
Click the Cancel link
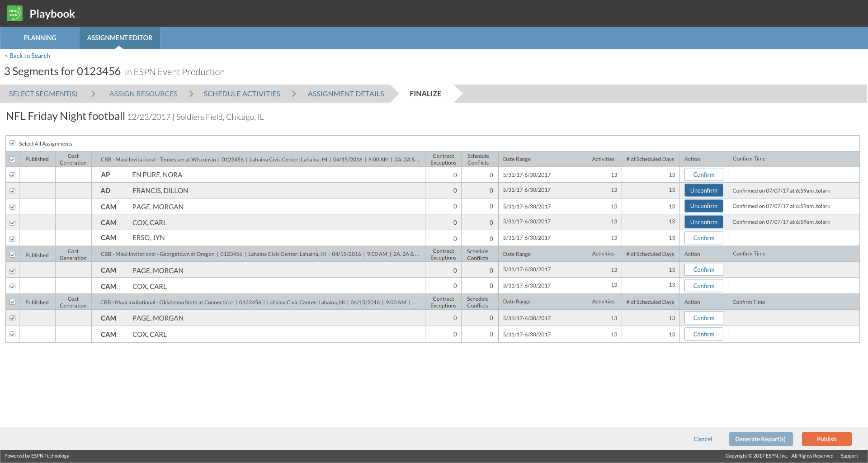703,439
